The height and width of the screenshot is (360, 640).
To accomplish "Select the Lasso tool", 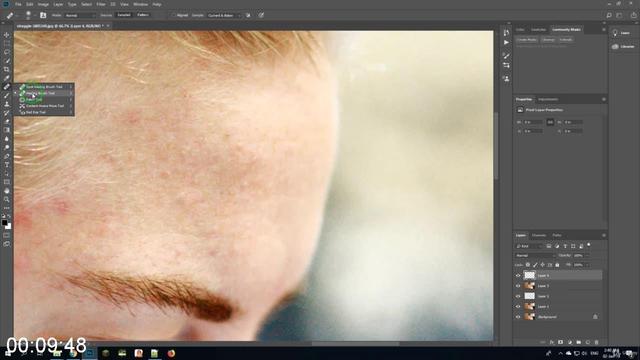I will 7,52.
